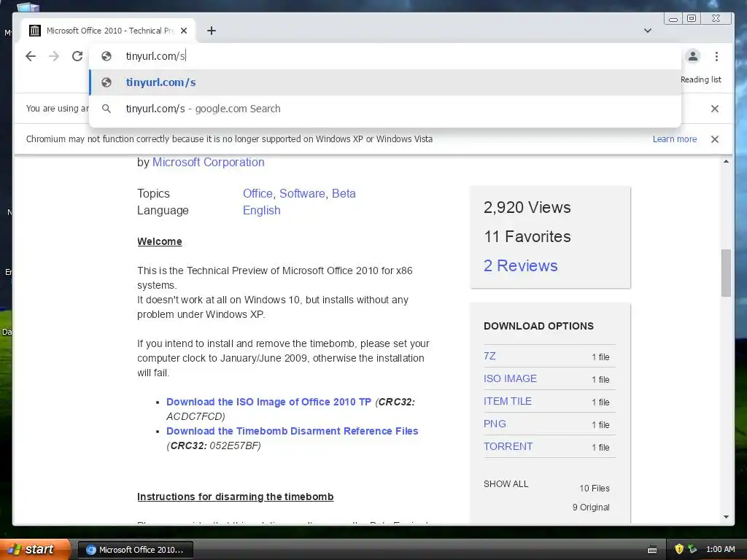Open a new tab with the plus button
The width and height of the screenshot is (747, 560).
tap(212, 31)
